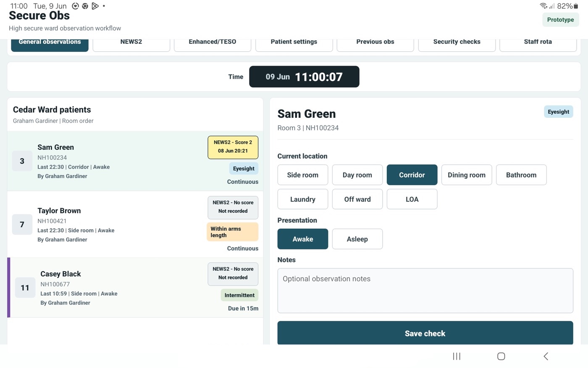Set presentation to Awake
The width and height of the screenshot is (588, 368).
pos(303,239)
